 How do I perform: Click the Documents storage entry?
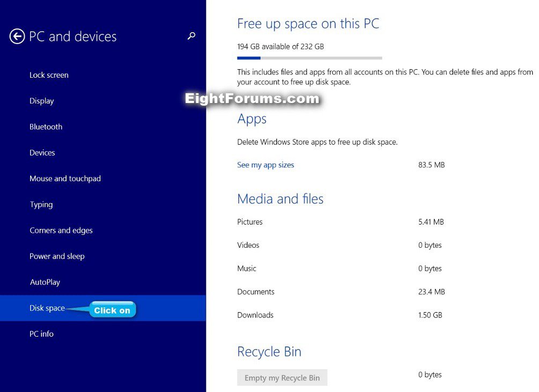(256, 292)
